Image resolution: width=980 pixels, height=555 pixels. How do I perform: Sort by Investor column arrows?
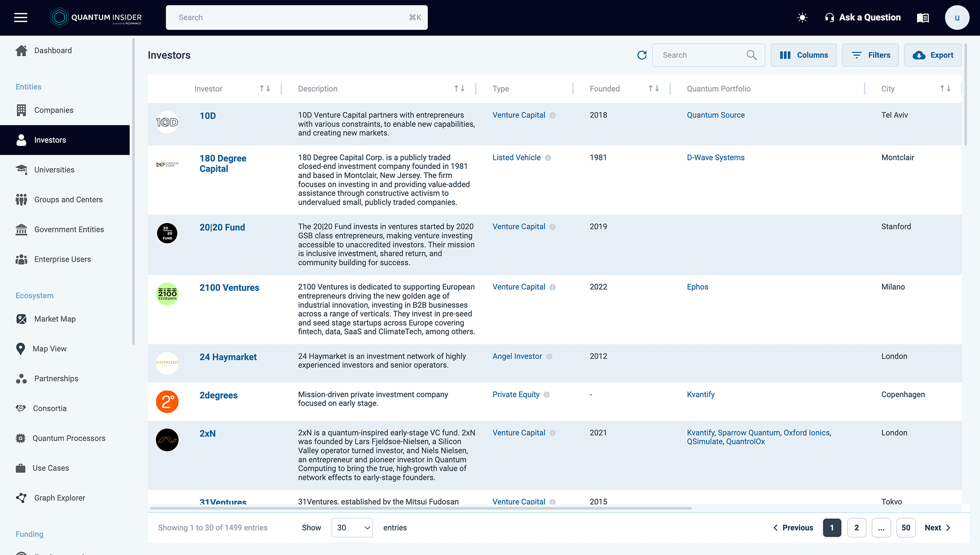[x=265, y=89]
